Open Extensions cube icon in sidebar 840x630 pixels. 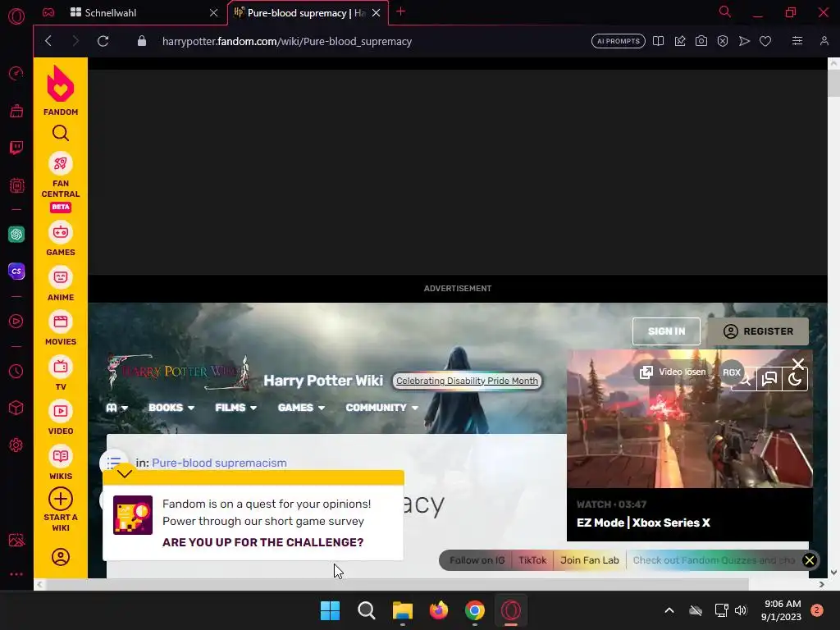click(16, 409)
